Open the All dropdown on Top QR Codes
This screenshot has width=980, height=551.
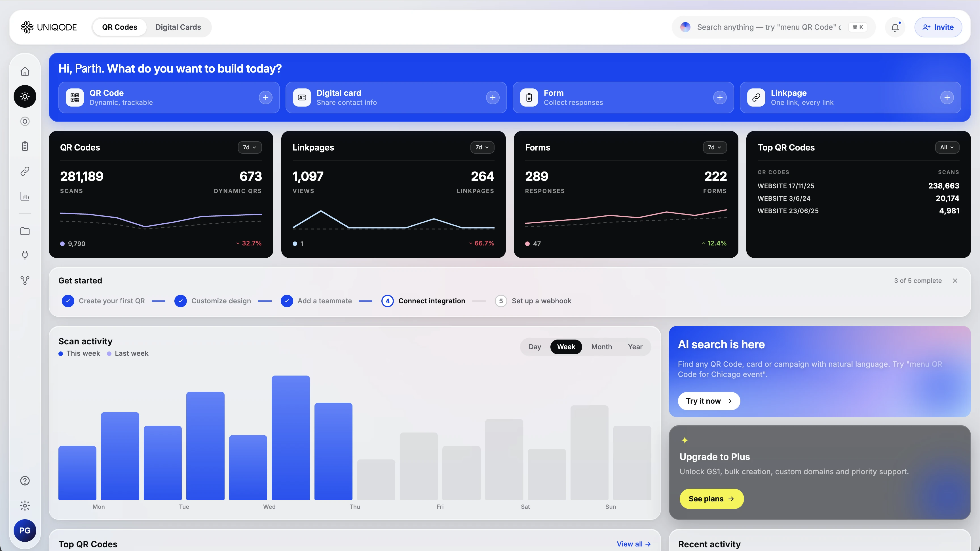(x=947, y=148)
